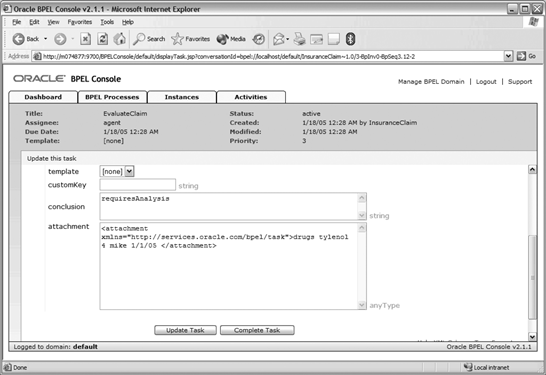Open the Edit menu
546x375 pixels.
coord(34,22)
